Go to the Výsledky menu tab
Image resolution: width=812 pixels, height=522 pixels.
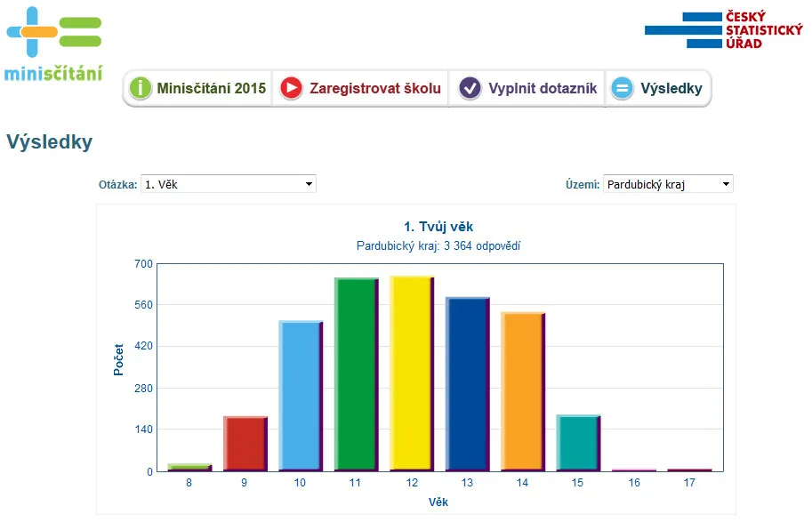pyautogui.click(x=657, y=88)
